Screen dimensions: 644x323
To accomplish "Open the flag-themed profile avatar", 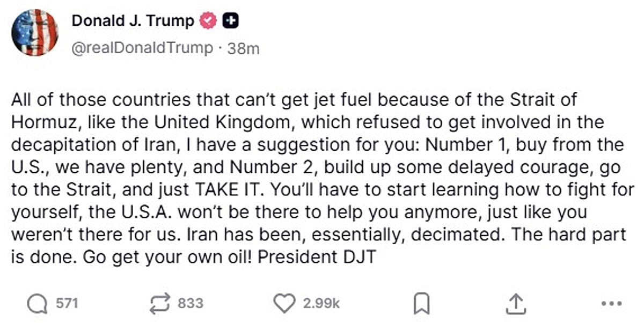I will (x=34, y=33).
